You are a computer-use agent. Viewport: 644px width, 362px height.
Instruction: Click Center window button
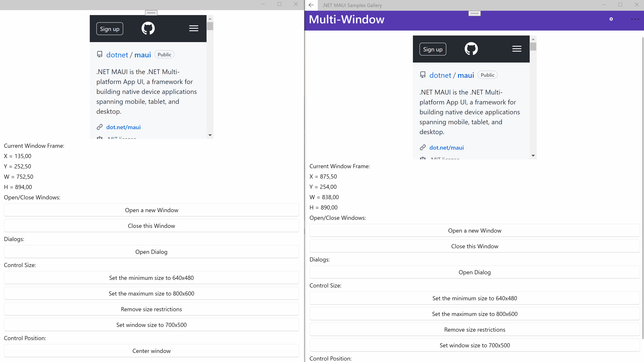(151, 351)
